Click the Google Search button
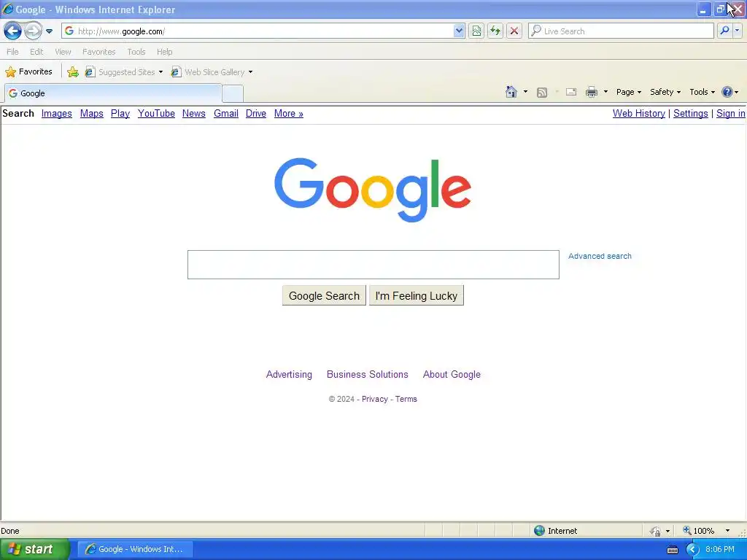The height and width of the screenshot is (560, 747). coord(324,296)
